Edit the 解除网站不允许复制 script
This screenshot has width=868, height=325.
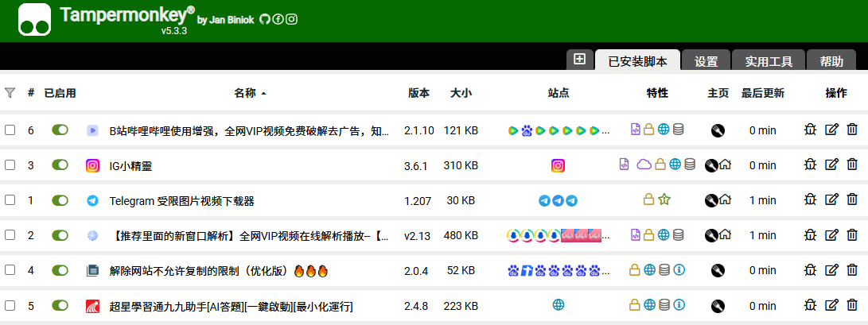click(831, 270)
